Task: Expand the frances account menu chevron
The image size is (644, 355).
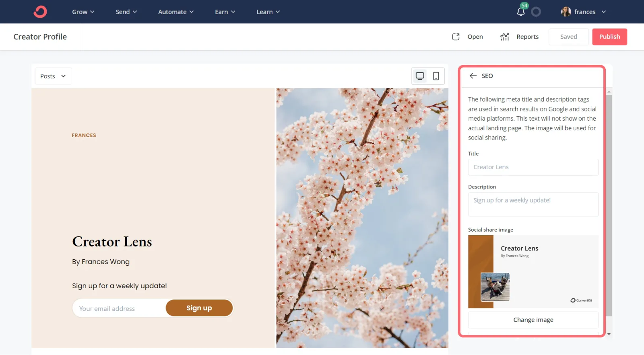Action: 604,12
